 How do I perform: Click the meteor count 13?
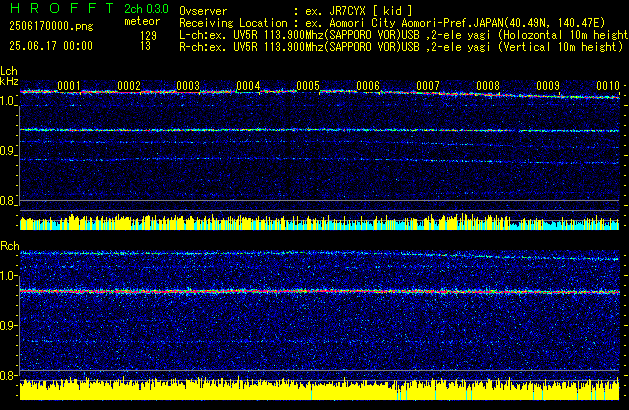[x=145, y=46]
